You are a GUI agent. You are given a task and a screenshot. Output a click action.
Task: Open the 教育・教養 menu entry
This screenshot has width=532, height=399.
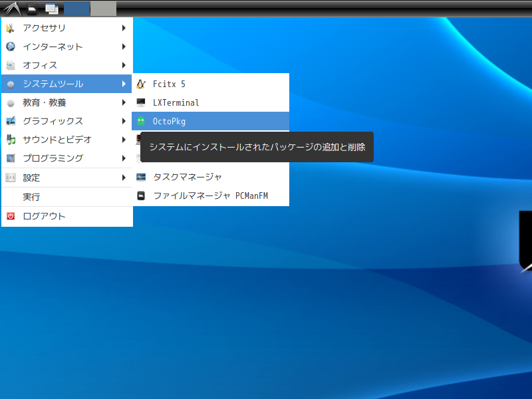click(x=66, y=102)
